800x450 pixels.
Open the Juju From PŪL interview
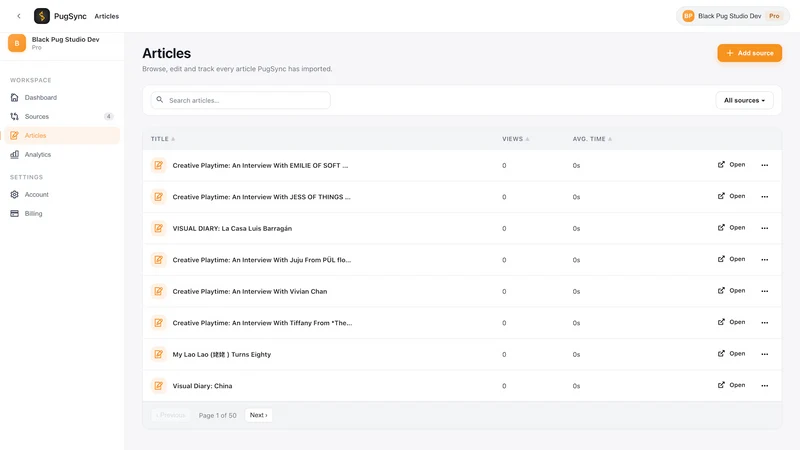pos(732,259)
